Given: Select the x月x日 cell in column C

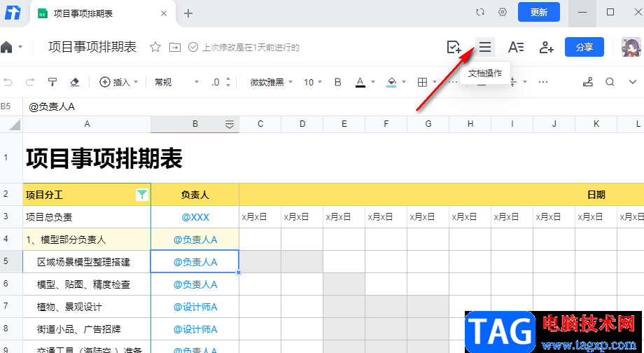Looking at the screenshot, I should coord(260,217).
